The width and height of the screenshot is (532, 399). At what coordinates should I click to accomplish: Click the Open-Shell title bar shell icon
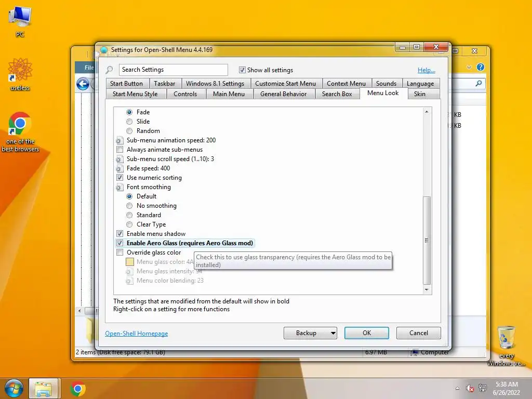(104, 50)
